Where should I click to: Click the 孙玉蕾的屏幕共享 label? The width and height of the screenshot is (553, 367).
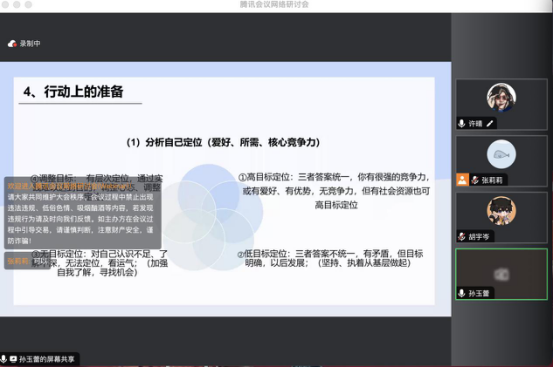47,359
